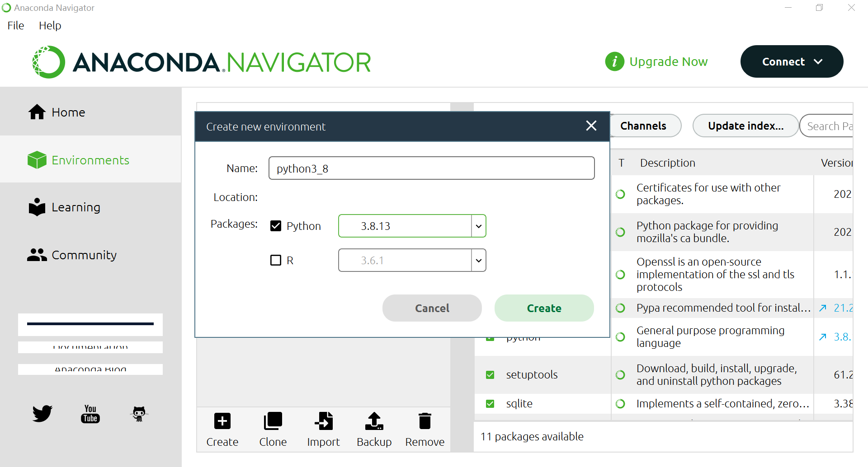The height and width of the screenshot is (467, 868).
Task: Click the Search Packages field
Action: [827, 126]
